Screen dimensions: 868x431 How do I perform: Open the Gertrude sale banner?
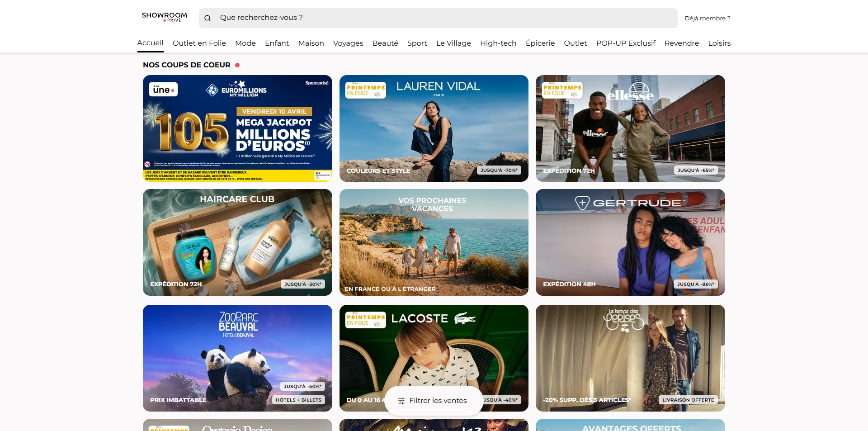pos(630,242)
